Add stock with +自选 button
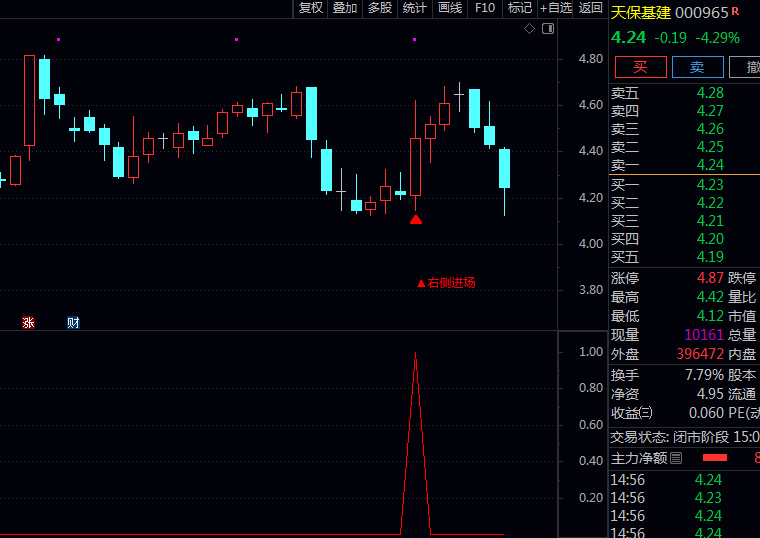Viewport: 760px width, 538px height. [x=555, y=8]
